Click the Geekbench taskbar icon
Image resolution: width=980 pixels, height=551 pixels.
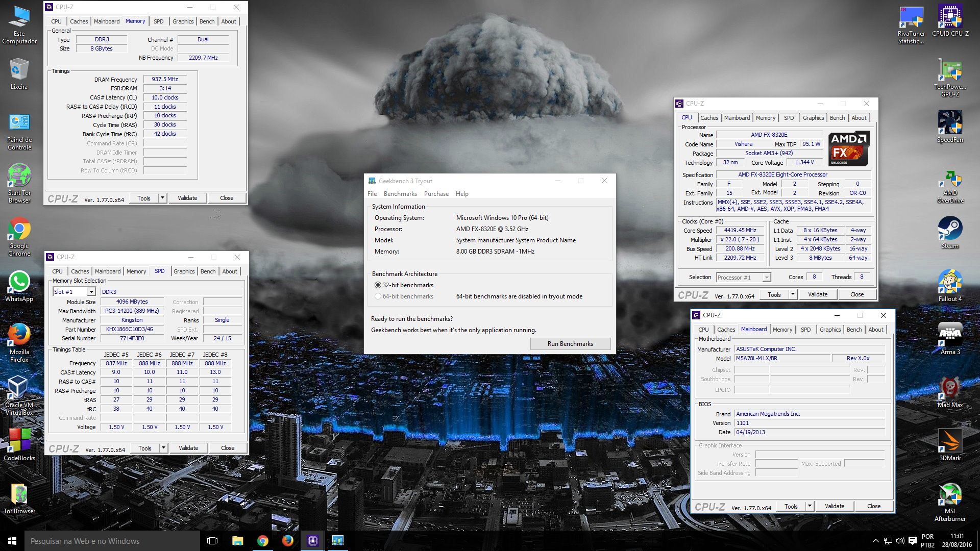pos(338,541)
